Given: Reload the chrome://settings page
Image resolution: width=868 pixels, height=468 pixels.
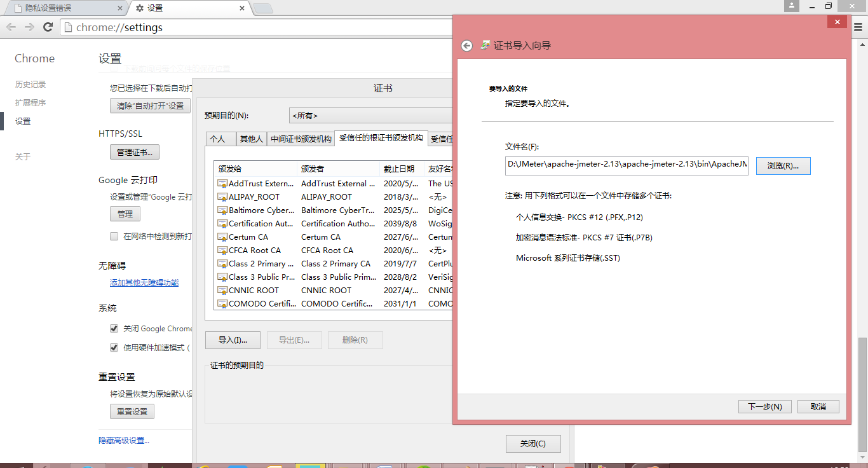Looking at the screenshot, I should pos(48,27).
